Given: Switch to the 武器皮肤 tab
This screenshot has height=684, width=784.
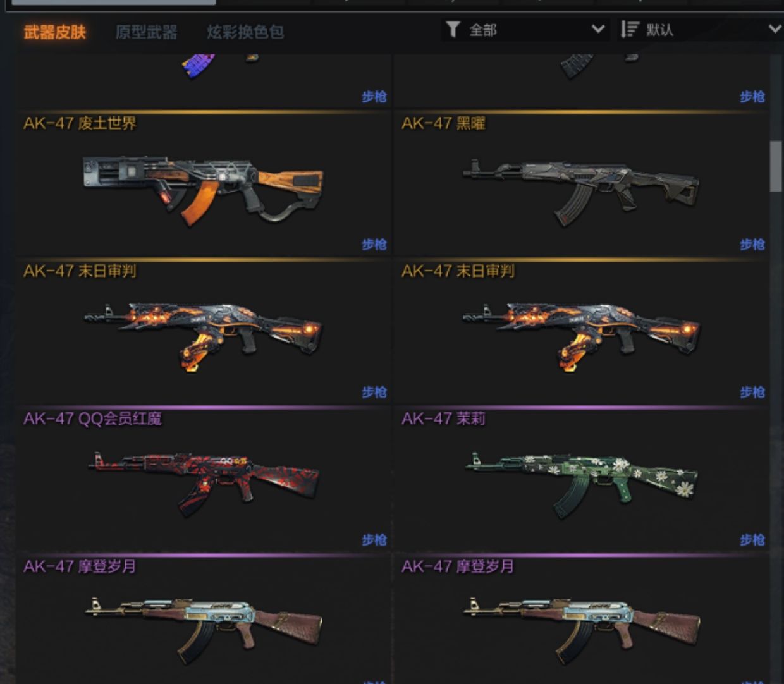Looking at the screenshot, I should pyautogui.click(x=55, y=32).
